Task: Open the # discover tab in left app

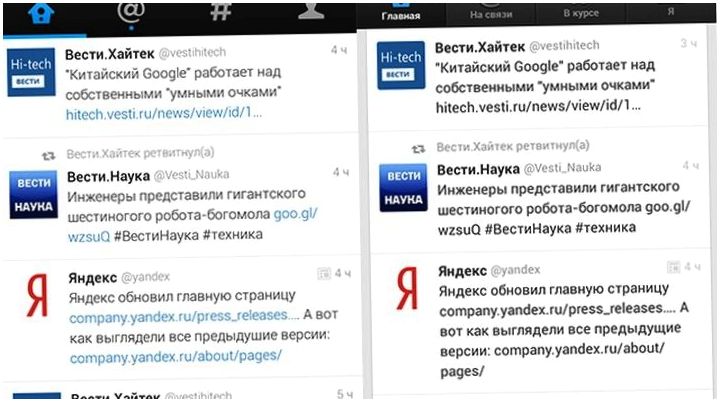Action: click(220, 11)
